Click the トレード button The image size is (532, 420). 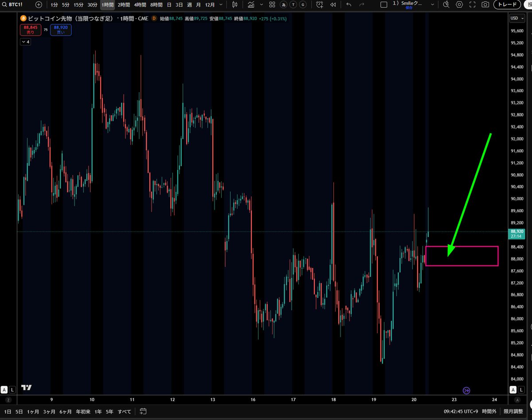click(x=507, y=4)
